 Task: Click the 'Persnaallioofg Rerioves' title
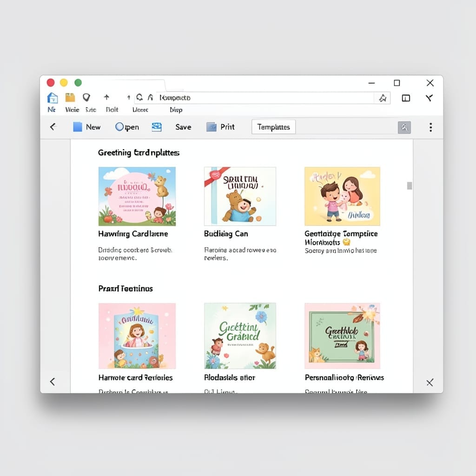[344, 377]
